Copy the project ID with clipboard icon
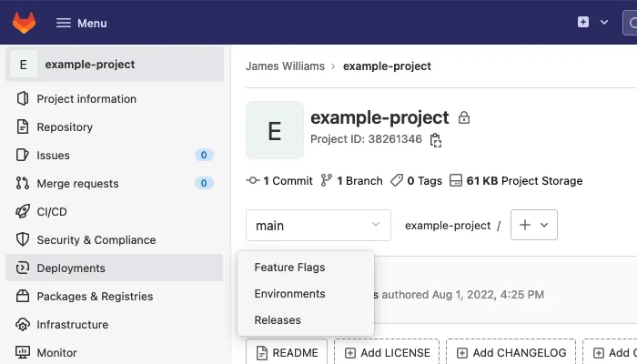Viewport: 637px width, 364px height. click(x=436, y=140)
